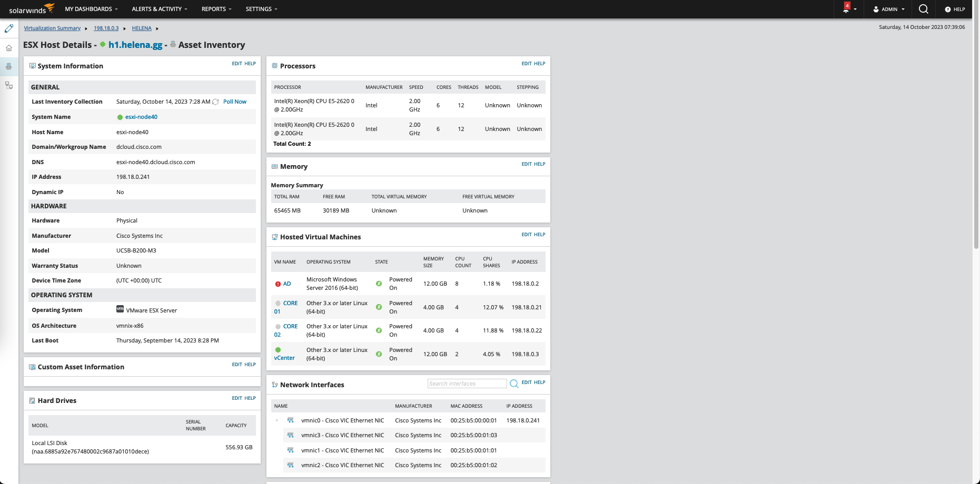Click the Poll Now link
Image resolution: width=980 pixels, height=484 pixels.
234,102
